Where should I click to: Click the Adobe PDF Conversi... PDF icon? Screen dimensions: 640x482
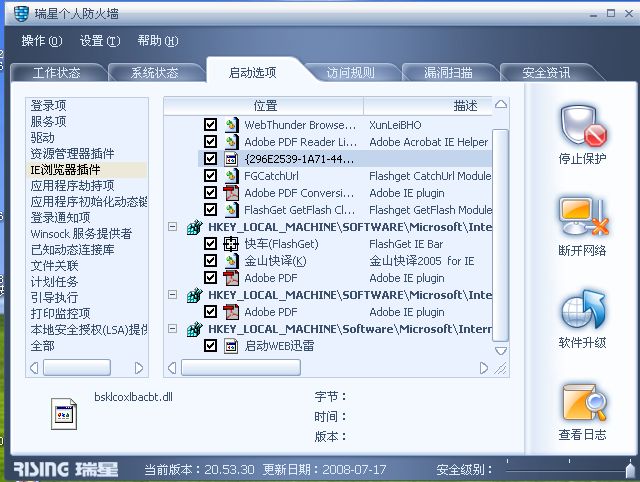231,193
